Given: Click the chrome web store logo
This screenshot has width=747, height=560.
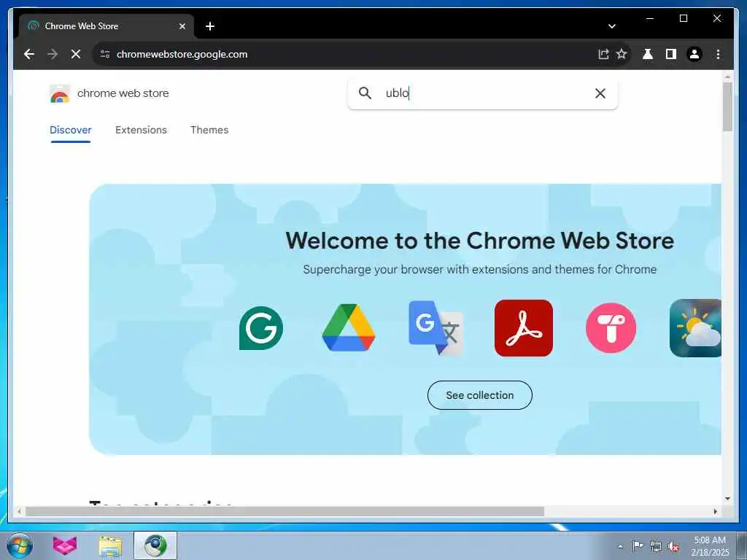Looking at the screenshot, I should [60, 93].
